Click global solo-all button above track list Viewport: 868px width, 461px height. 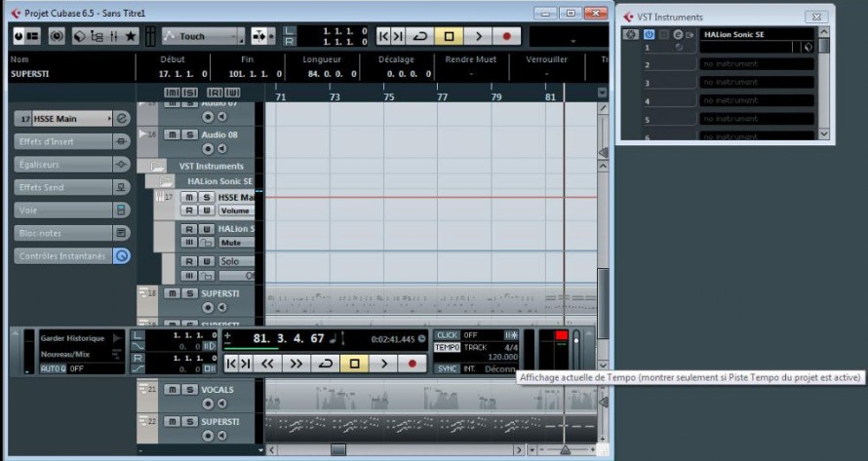coord(190,93)
